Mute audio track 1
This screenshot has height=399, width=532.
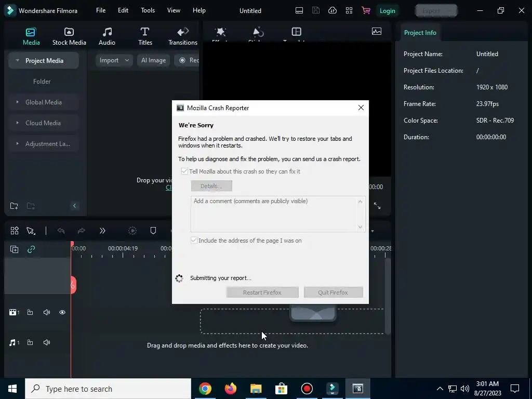tap(47, 342)
